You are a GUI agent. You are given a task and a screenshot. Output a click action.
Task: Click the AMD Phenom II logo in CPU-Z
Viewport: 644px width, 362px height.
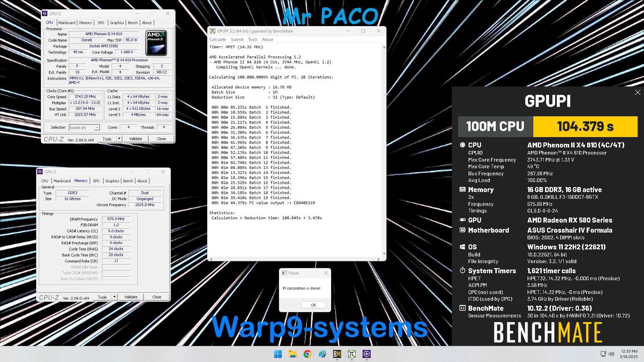(x=156, y=43)
